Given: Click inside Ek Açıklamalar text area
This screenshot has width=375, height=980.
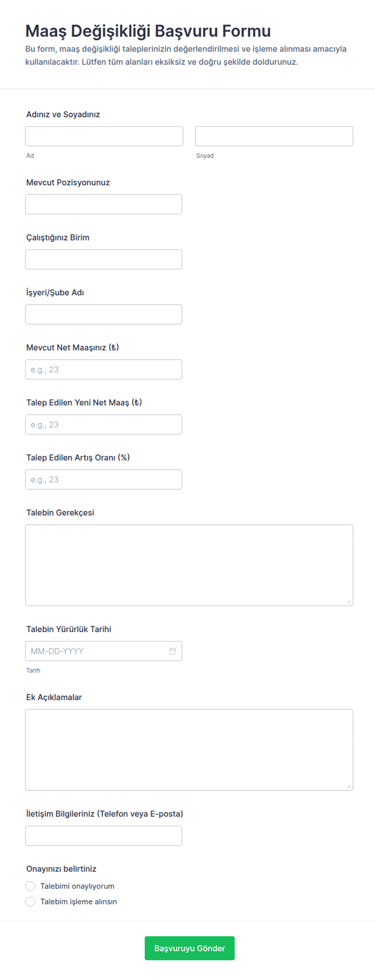Looking at the screenshot, I should (x=189, y=750).
